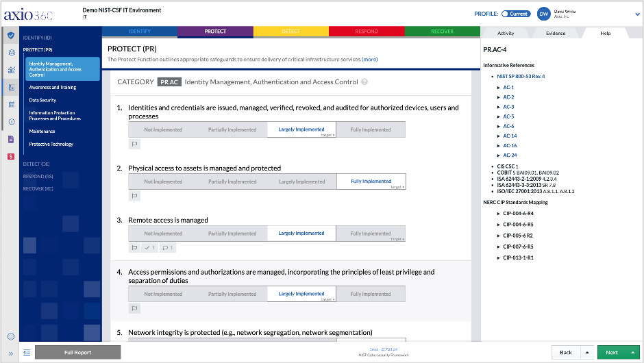The height and width of the screenshot is (363, 644).
Task: Click the Back button
Action: coord(565,352)
